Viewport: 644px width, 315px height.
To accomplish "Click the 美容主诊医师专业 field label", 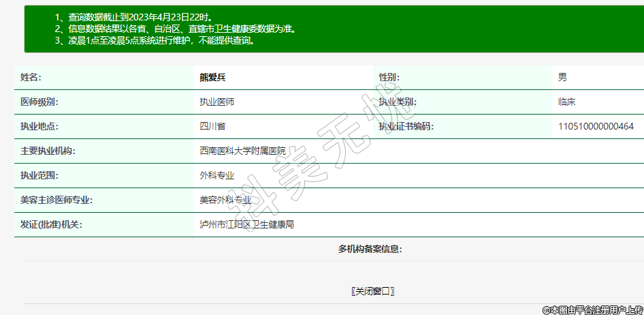I will tap(57, 200).
